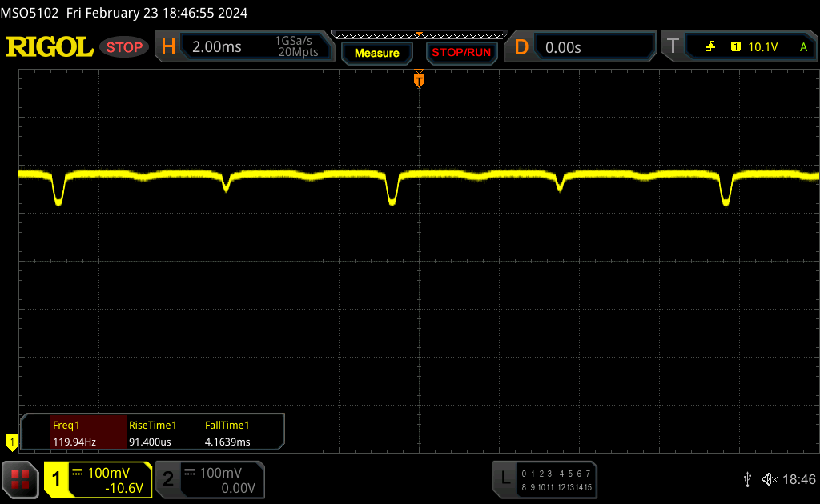Click the channel 1 DC coupling icon
This screenshot has width=820, height=504.
click(78, 473)
